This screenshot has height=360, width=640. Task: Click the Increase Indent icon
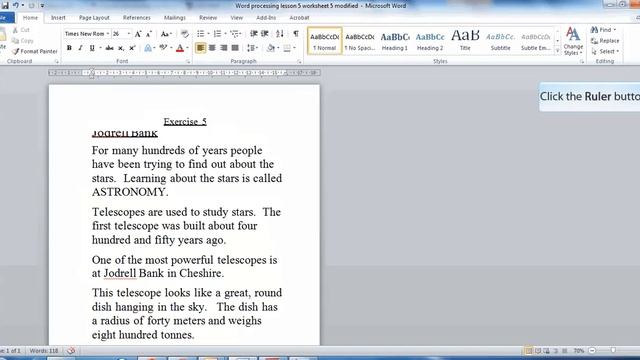(264, 34)
